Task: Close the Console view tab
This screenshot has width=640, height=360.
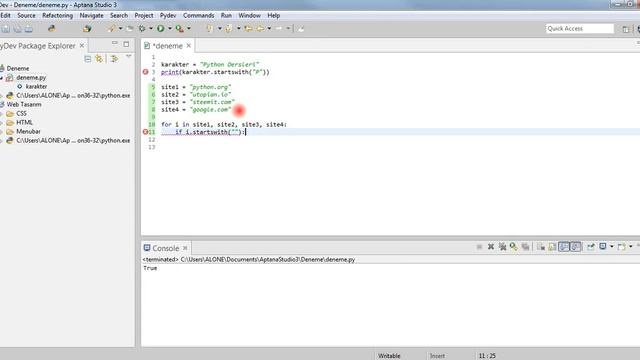Action: point(185,248)
